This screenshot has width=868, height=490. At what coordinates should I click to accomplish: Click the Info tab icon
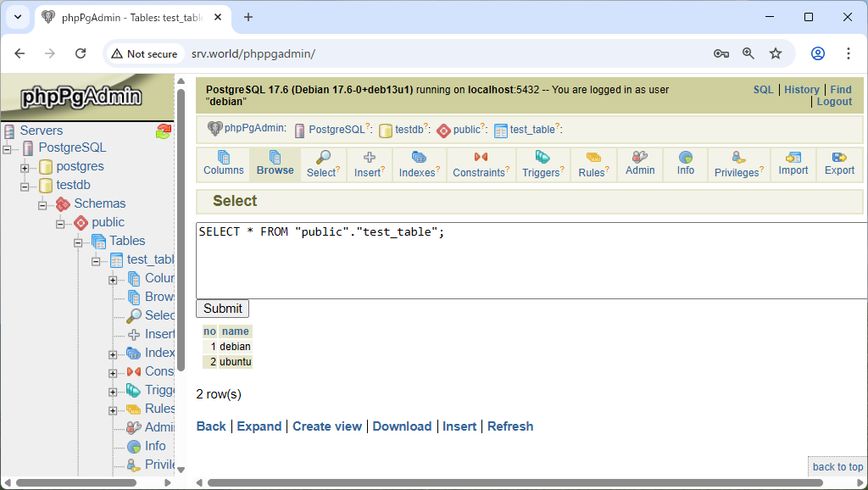point(685,157)
